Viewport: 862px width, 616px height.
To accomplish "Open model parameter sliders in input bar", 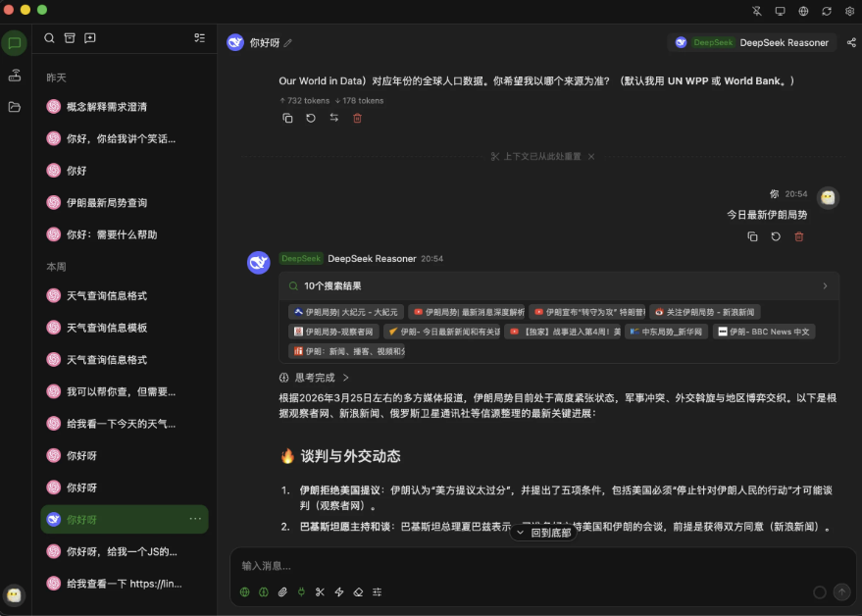I will click(x=377, y=591).
